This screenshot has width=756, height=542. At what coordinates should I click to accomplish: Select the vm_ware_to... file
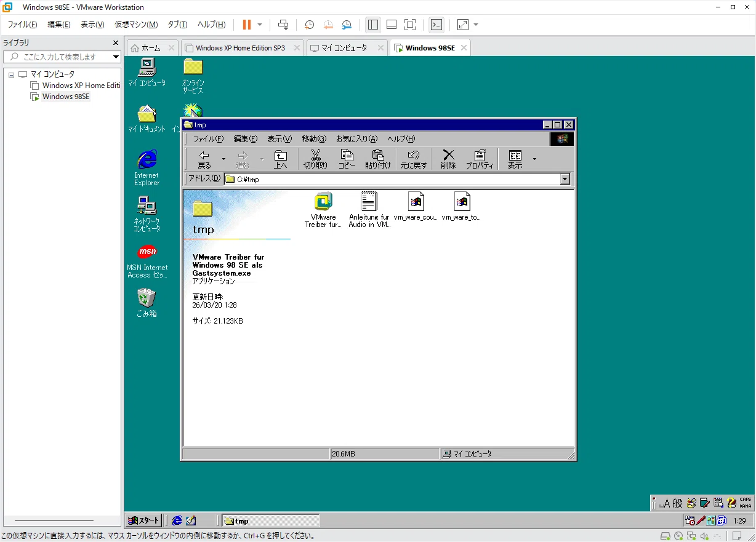(461, 207)
